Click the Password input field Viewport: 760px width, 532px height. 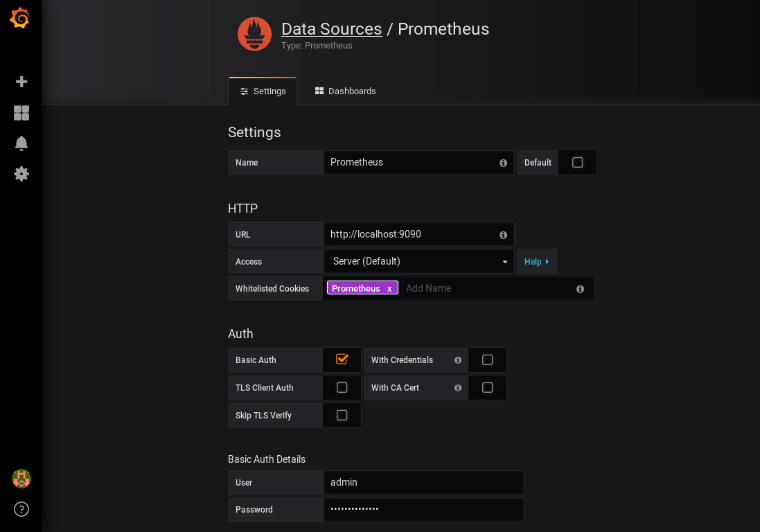coord(423,510)
